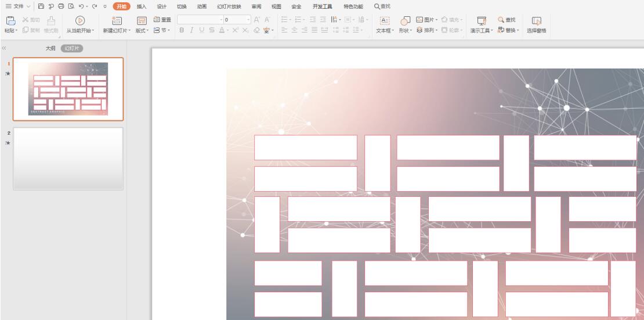Click the increase font size icon

point(256,20)
